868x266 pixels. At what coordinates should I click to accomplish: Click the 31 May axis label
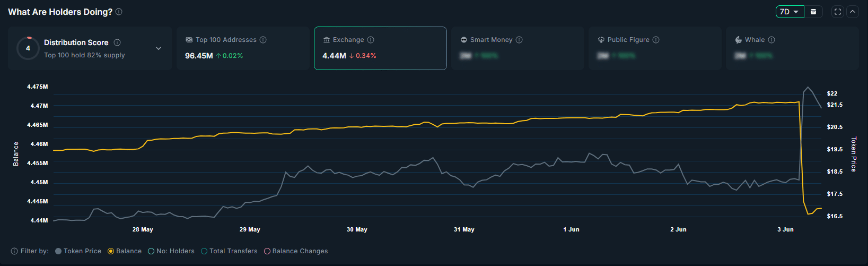(x=464, y=229)
